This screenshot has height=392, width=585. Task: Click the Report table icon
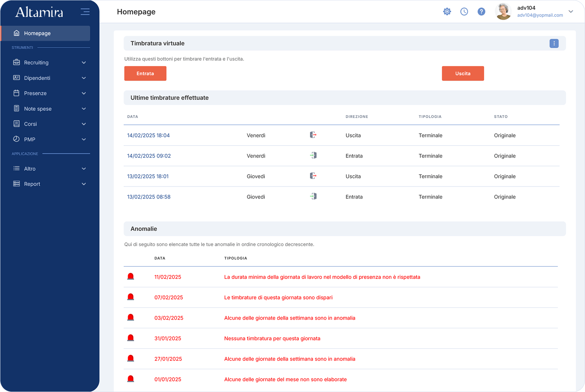click(x=16, y=184)
